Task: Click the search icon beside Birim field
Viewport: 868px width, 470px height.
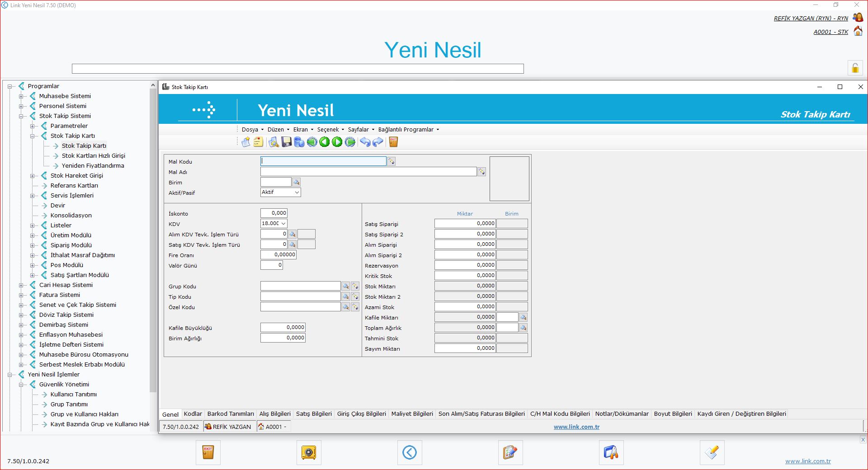Action: tap(296, 182)
